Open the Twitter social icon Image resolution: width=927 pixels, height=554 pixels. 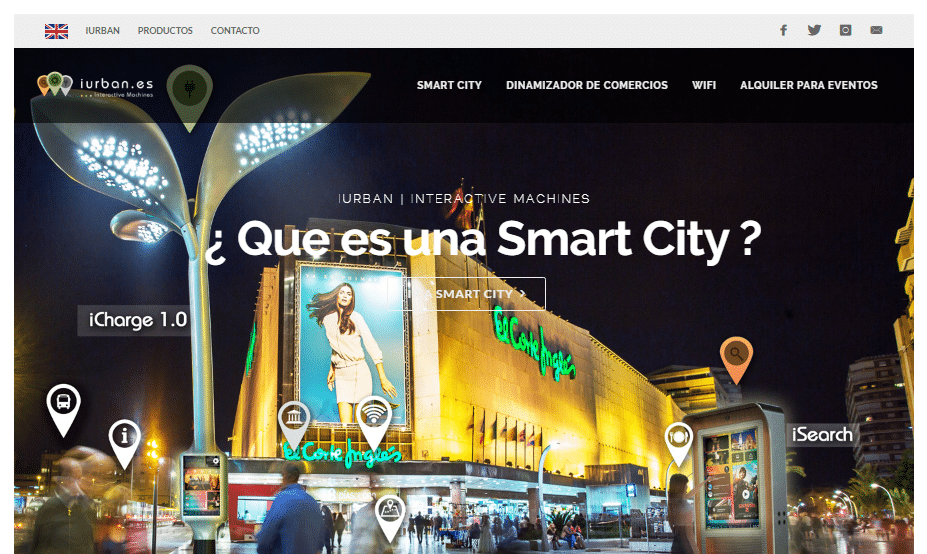tap(814, 30)
